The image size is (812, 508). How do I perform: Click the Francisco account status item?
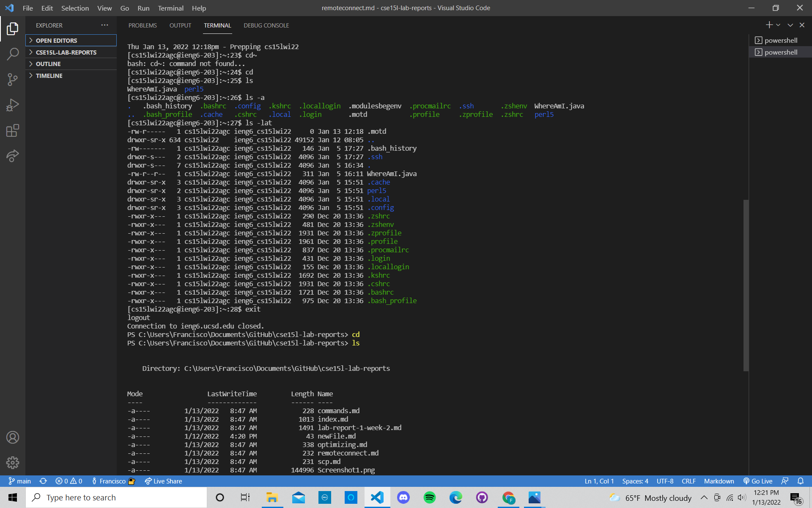[113, 481]
